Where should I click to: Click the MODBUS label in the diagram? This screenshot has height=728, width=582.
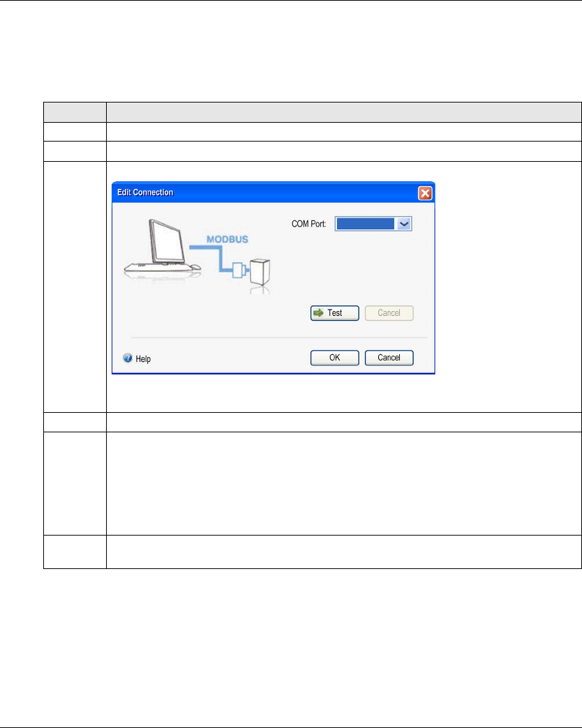(x=227, y=240)
